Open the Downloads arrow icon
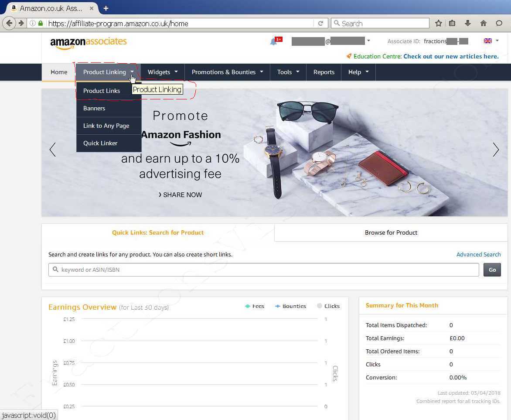This screenshot has height=420, width=511. pyautogui.click(x=468, y=23)
